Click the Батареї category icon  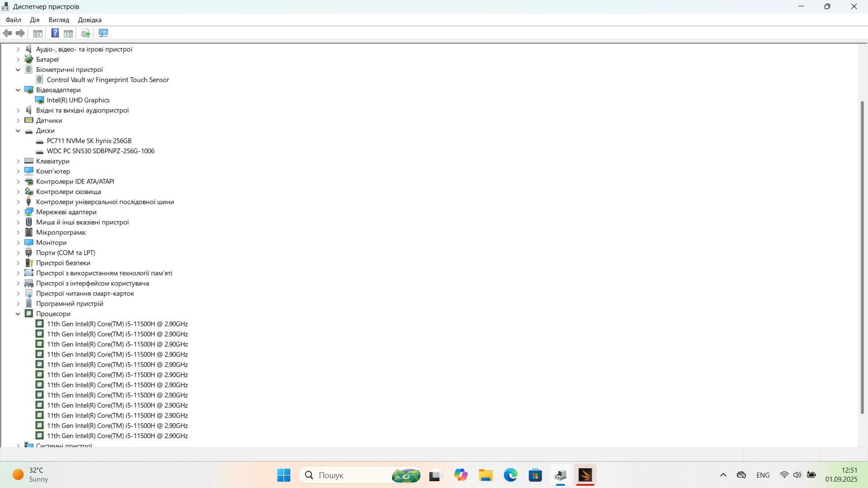pos(29,59)
